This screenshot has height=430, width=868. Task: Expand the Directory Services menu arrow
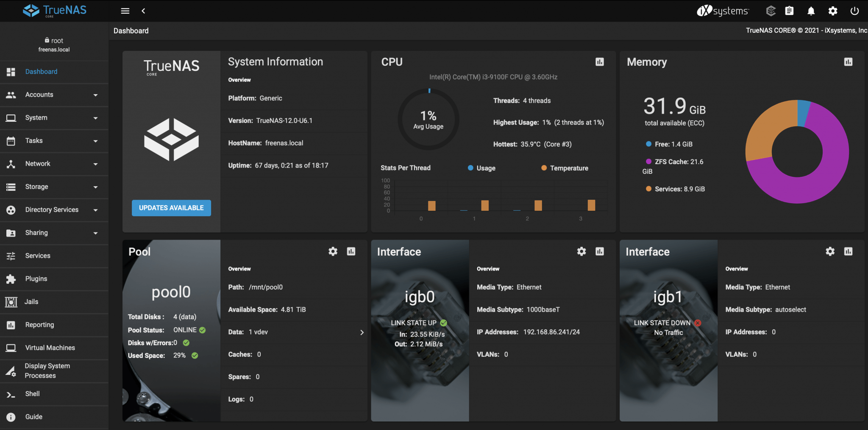coord(96,210)
